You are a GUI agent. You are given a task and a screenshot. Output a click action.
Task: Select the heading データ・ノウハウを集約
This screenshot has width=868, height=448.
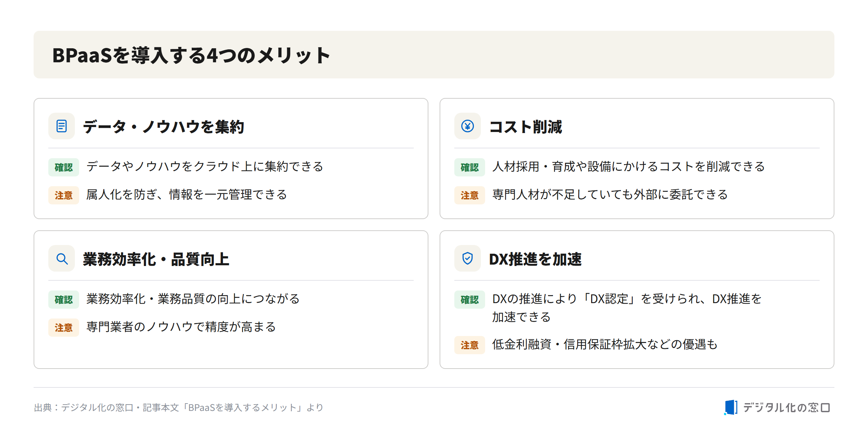[x=163, y=127]
